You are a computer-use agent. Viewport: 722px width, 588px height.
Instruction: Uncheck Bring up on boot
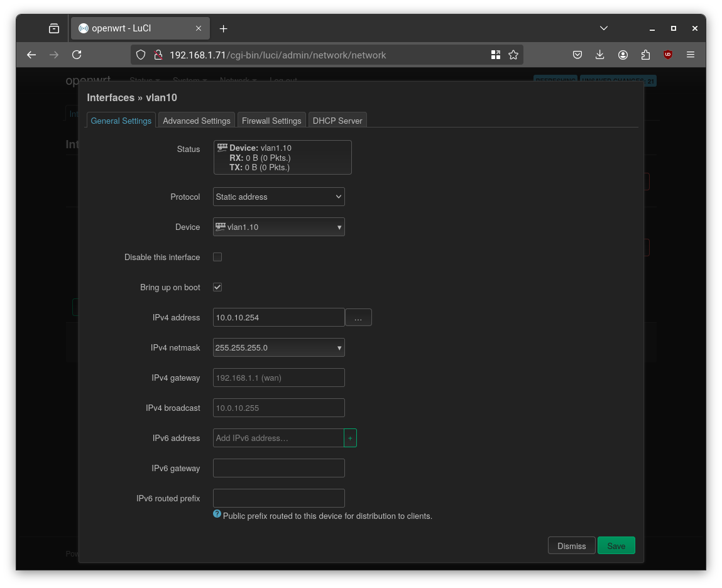(217, 287)
